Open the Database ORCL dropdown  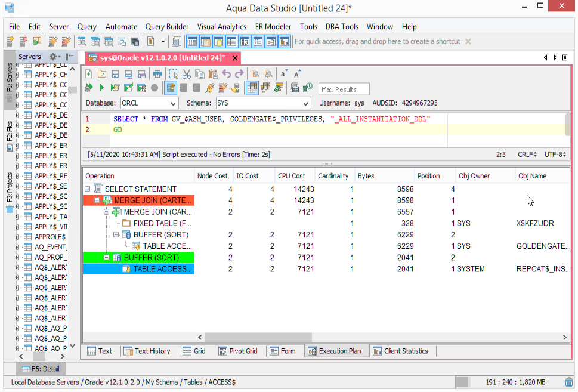coord(172,103)
